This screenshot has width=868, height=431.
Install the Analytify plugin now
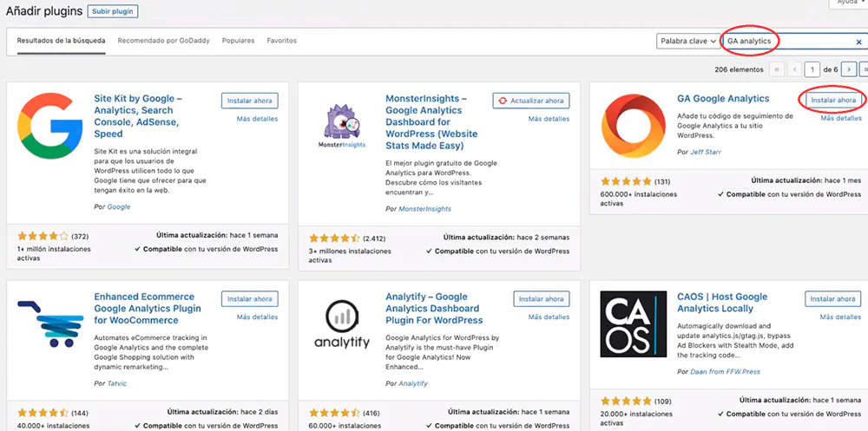(x=542, y=299)
